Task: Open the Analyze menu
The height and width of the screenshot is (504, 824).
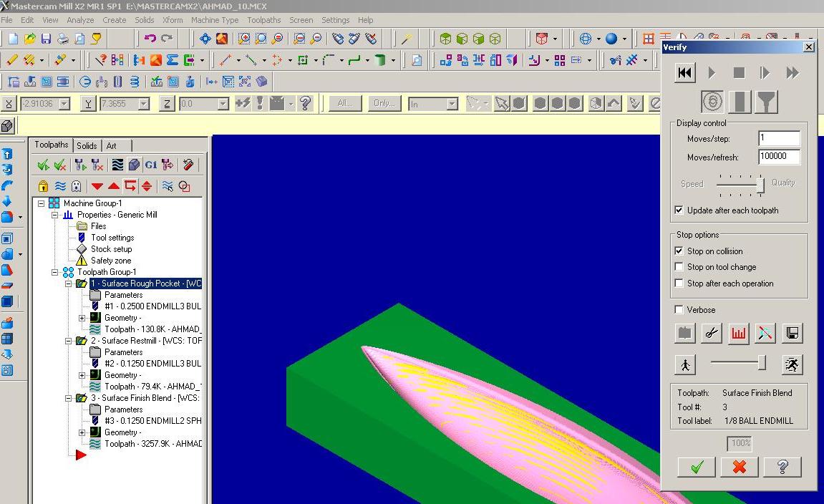Action: pos(80,20)
